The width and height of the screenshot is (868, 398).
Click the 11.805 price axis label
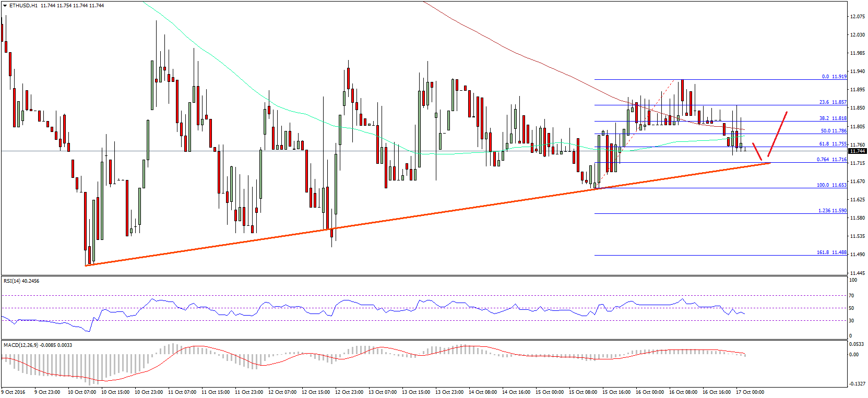(858, 127)
